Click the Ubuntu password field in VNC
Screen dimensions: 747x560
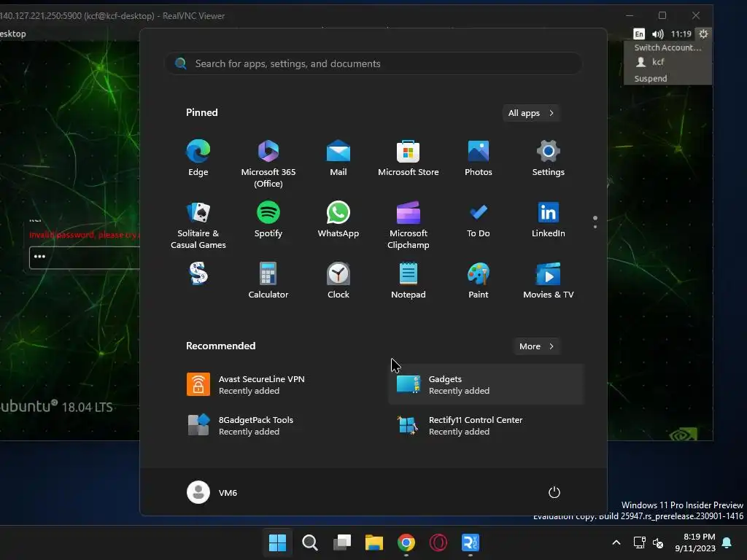pos(85,257)
